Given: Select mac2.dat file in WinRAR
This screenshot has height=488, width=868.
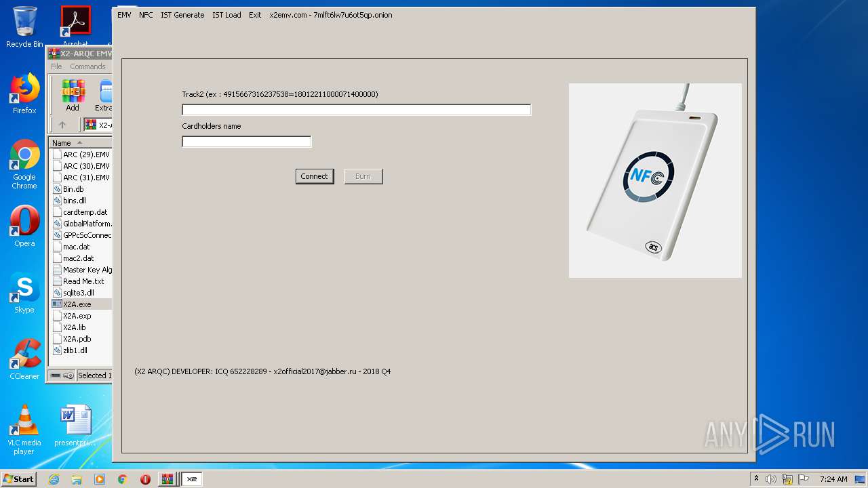Looking at the screenshot, I should [73, 258].
